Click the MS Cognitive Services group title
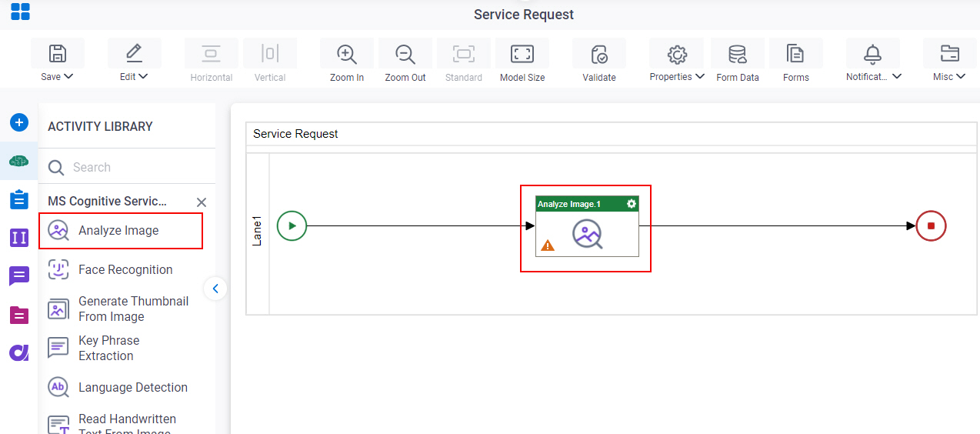The width and height of the screenshot is (980, 434). 108,201
